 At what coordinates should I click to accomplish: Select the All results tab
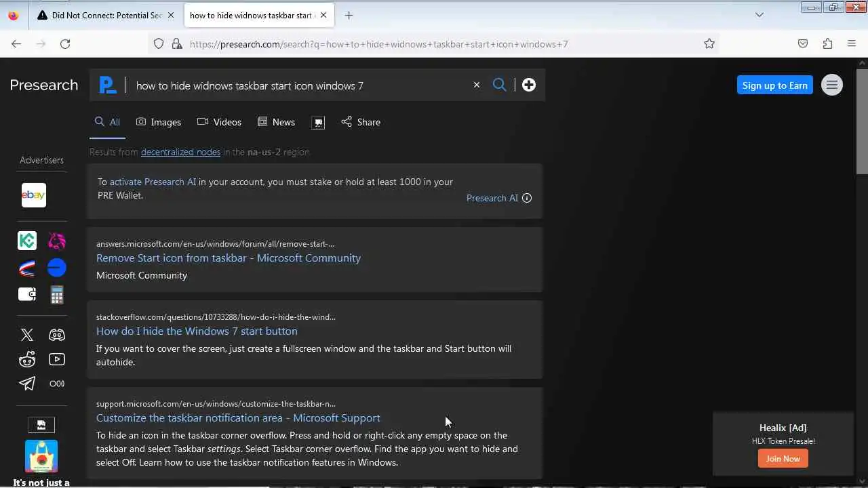[x=107, y=122]
